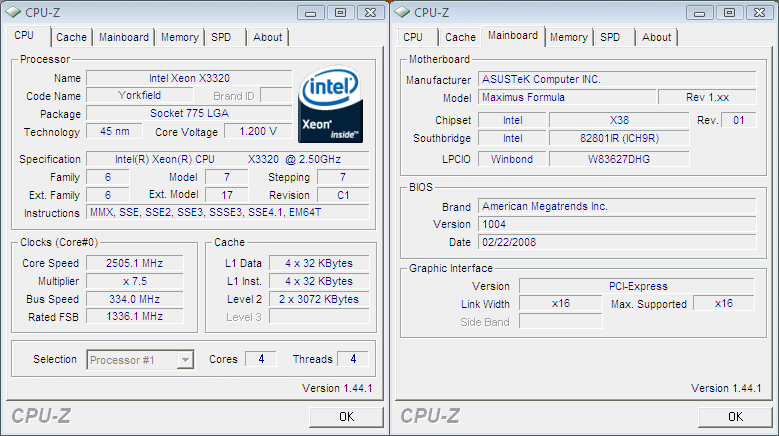Click OK in the left CPU-Z window
This screenshot has width=779, height=436.
pyautogui.click(x=346, y=417)
